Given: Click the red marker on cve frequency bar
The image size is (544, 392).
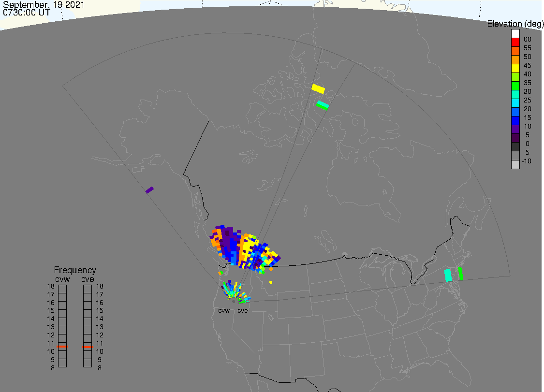Looking at the screenshot, I should 88,347.
